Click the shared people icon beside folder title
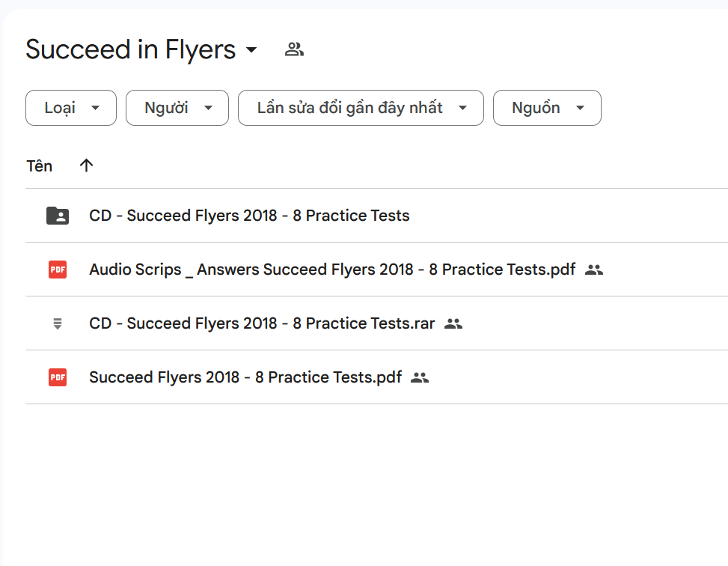Viewport: 728px width, 566px height. (x=294, y=50)
